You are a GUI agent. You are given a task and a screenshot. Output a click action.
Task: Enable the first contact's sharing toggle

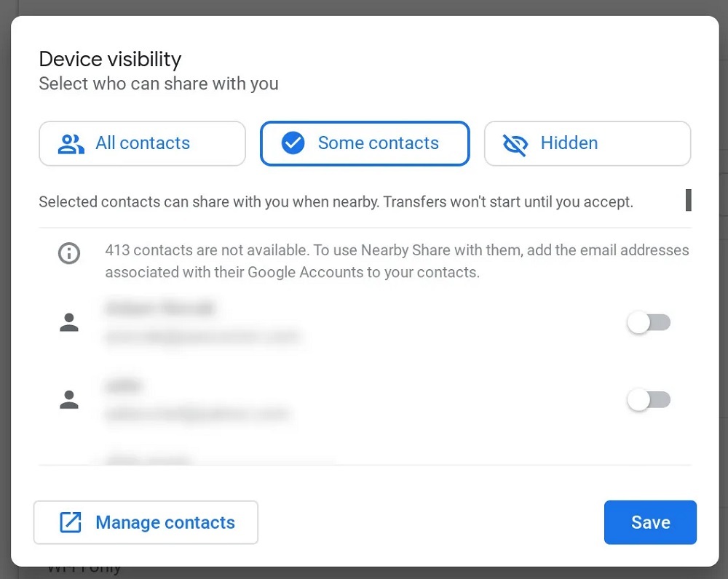point(648,322)
